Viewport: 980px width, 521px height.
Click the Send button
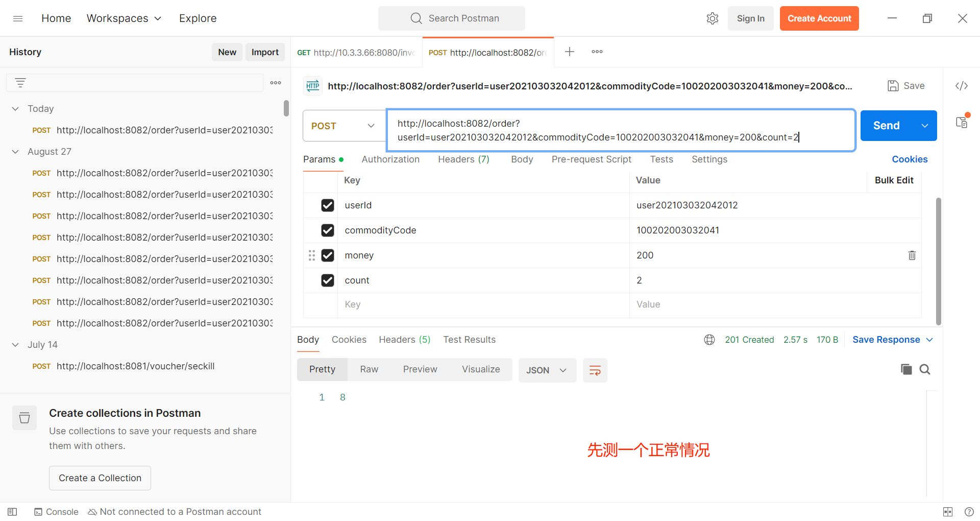(887, 126)
